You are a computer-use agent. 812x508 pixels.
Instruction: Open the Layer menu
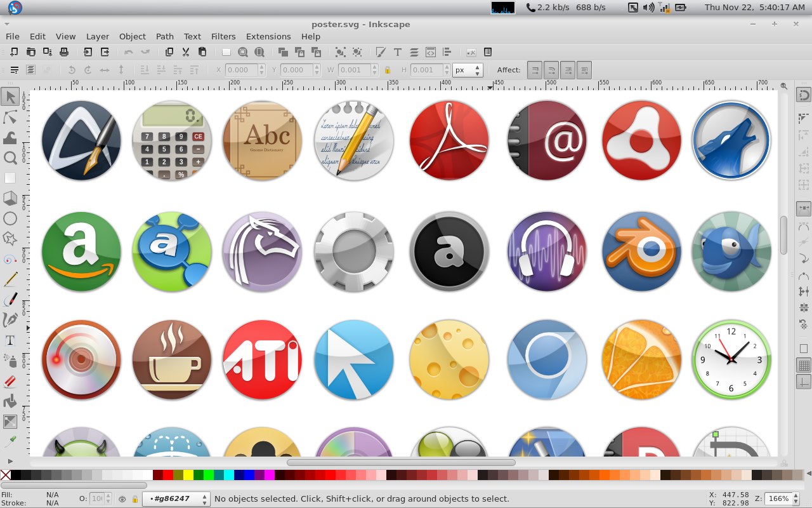98,36
